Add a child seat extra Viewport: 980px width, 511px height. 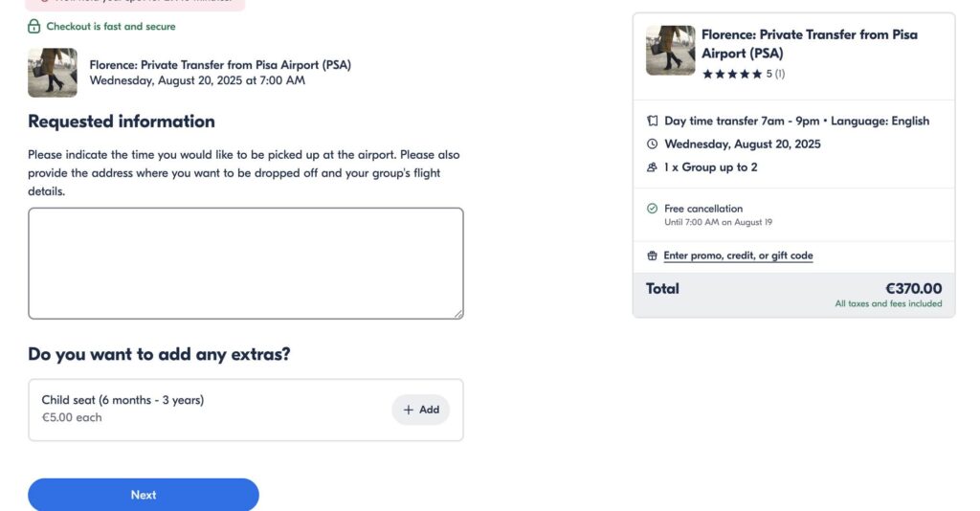pos(420,410)
